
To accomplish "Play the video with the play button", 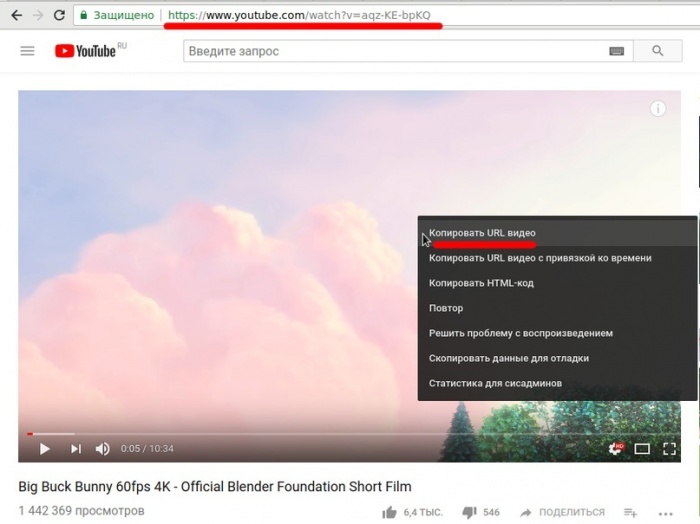I will [45, 449].
